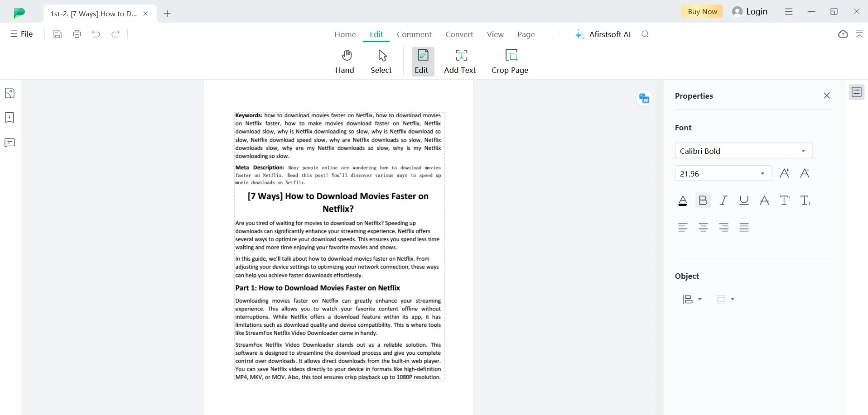Click the 'Part 1: How to Download Movies' heading

pos(318,288)
